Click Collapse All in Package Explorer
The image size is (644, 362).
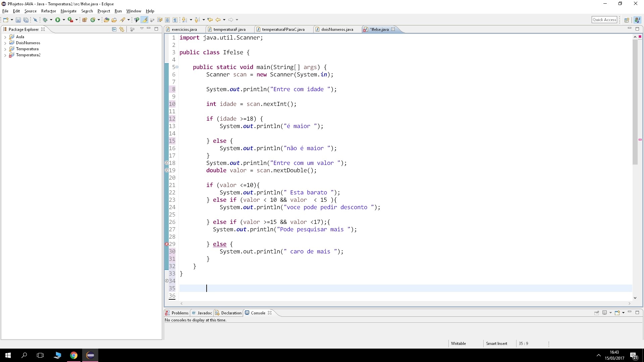114,29
